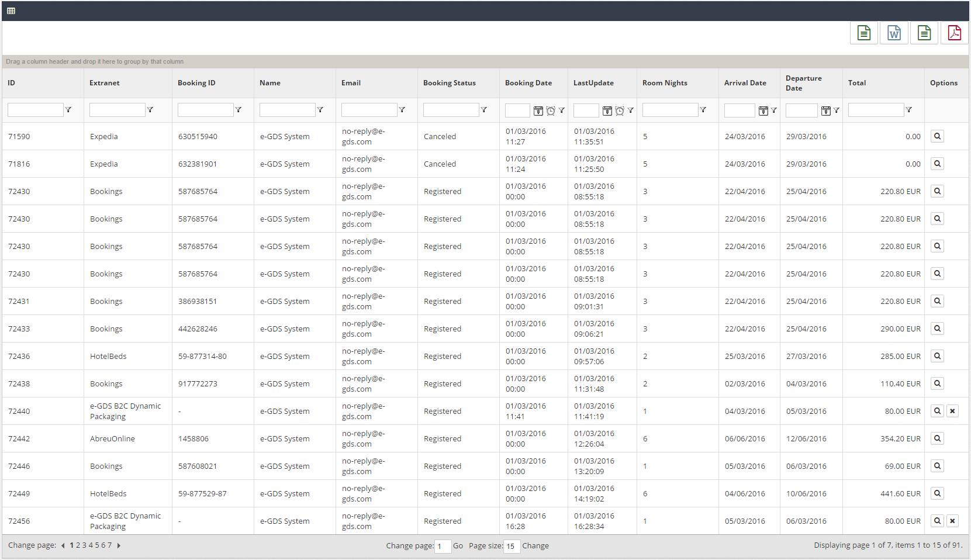Export using the green document icon left of the Word icon
The image size is (971, 560).
(863, 33)
